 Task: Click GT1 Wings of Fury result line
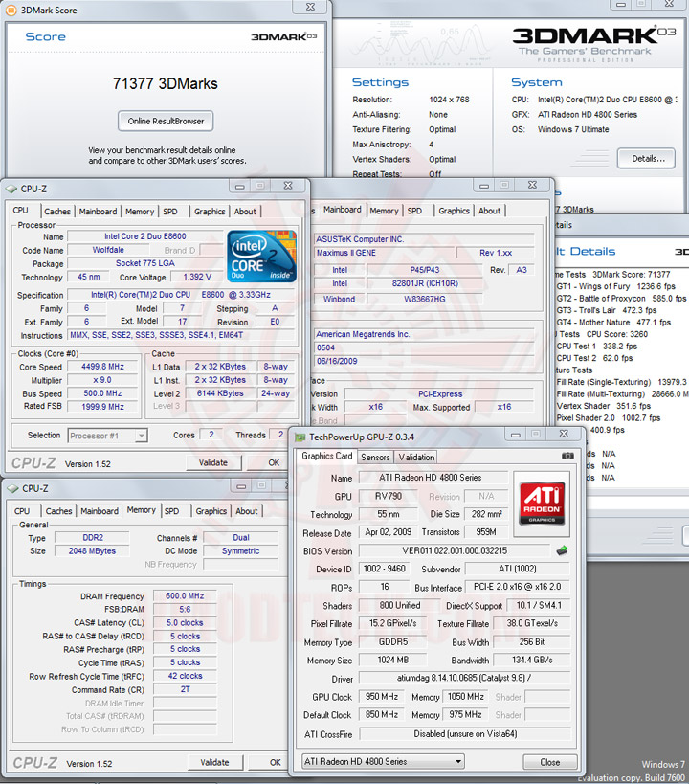tap(616, 286)
